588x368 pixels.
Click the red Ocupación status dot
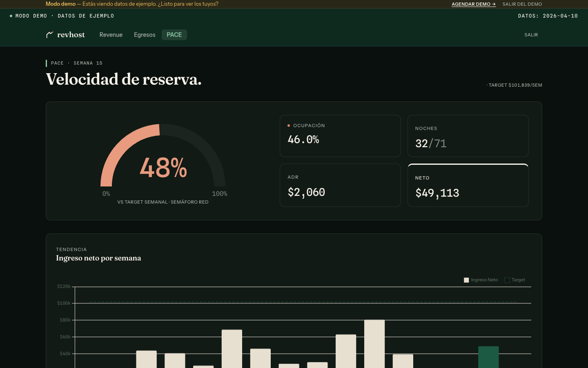click(289, 126)
